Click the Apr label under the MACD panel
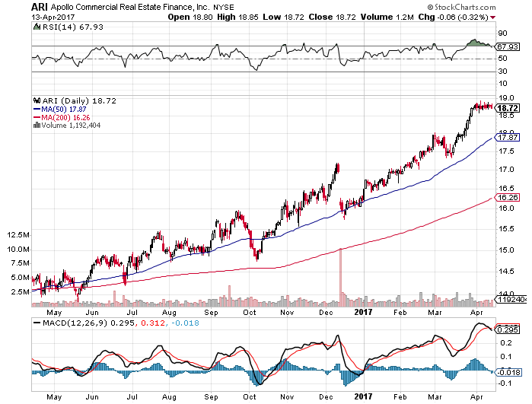 click(476, 396)
